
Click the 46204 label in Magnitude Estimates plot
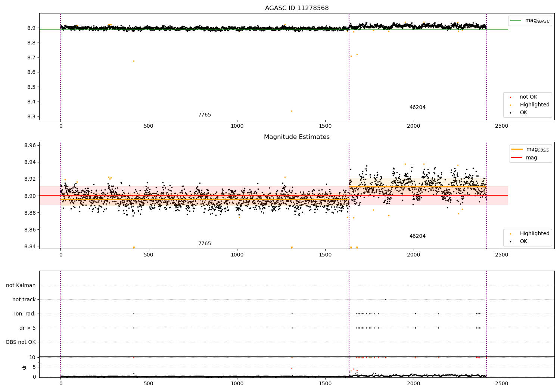[417, 236]
